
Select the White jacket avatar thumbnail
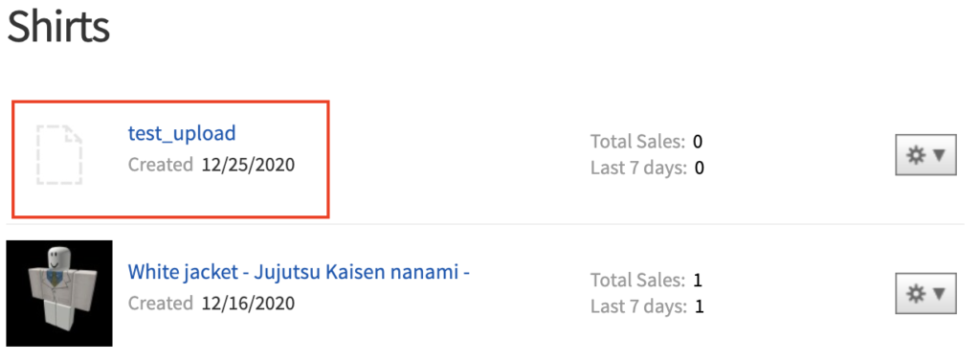pos(59,293)
